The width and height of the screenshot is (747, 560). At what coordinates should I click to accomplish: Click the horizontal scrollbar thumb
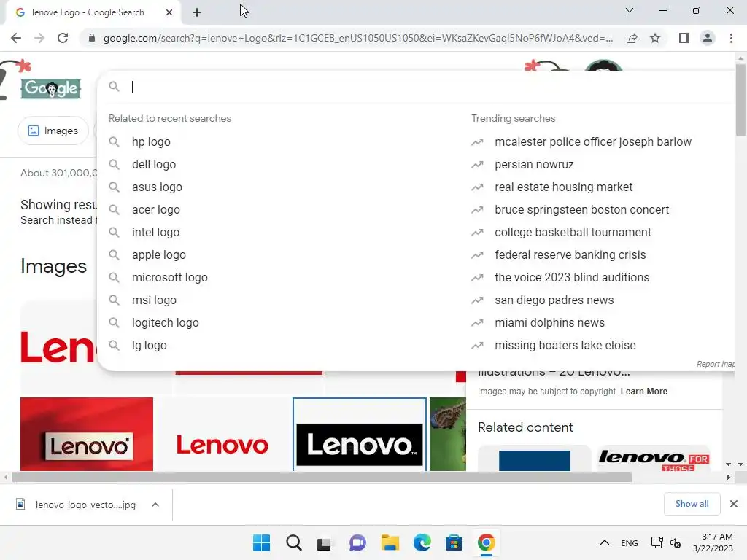point(322,477)
